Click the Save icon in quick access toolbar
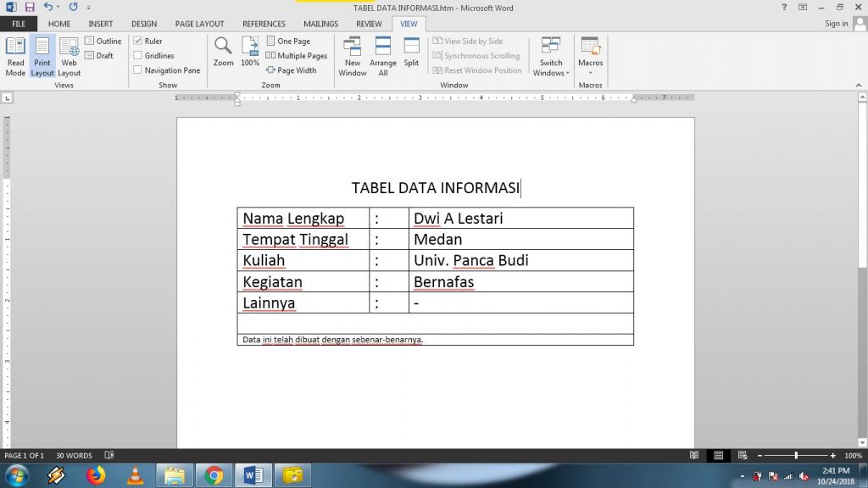 click(30, 7)
